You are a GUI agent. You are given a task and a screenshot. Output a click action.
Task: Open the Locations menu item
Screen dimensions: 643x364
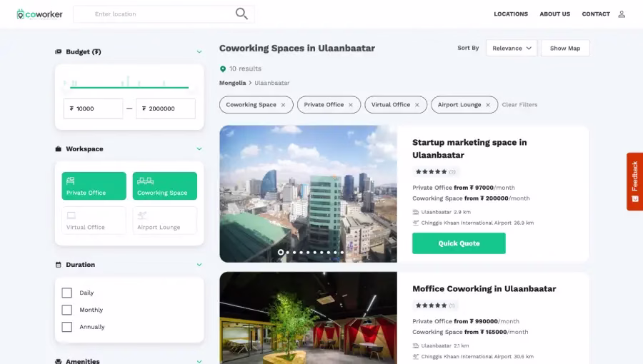(x=511, y=14)
